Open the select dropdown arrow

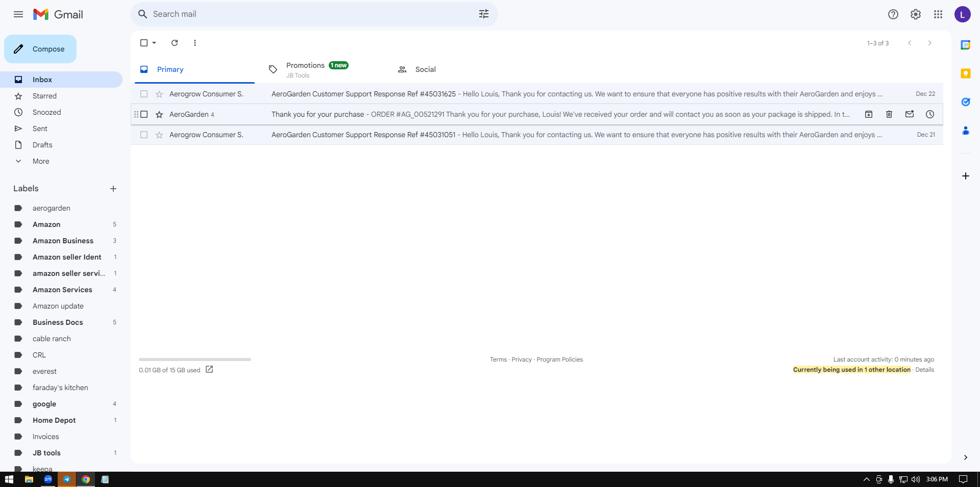click(154, 43)
